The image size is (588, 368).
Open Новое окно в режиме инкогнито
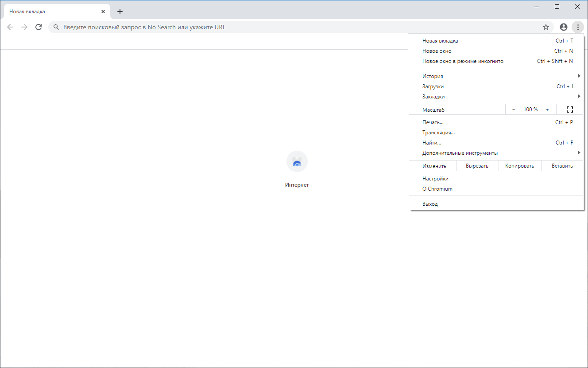click(496, 61)
